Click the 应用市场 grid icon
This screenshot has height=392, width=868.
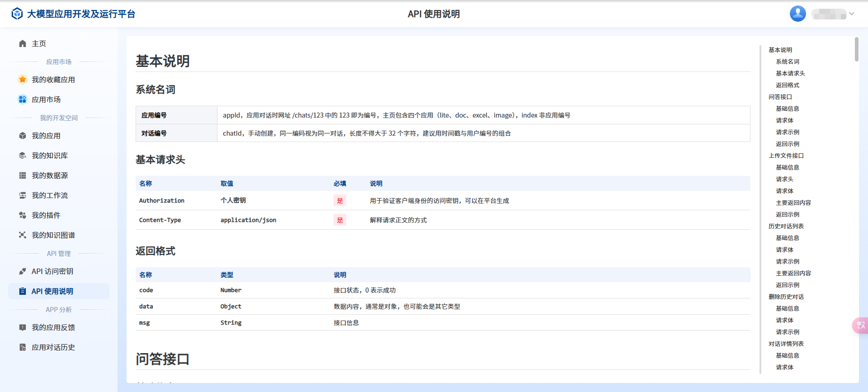click(x=23, y=99)
